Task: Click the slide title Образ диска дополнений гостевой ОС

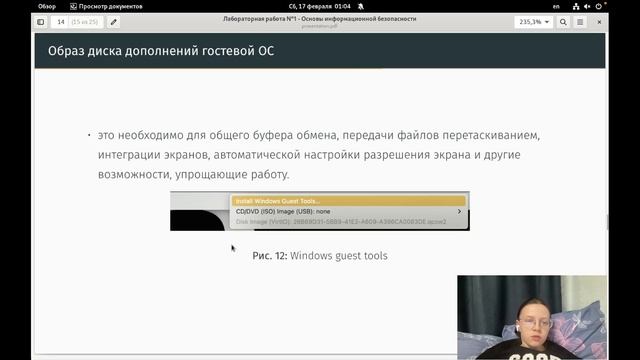Action: tap(161, 51)
